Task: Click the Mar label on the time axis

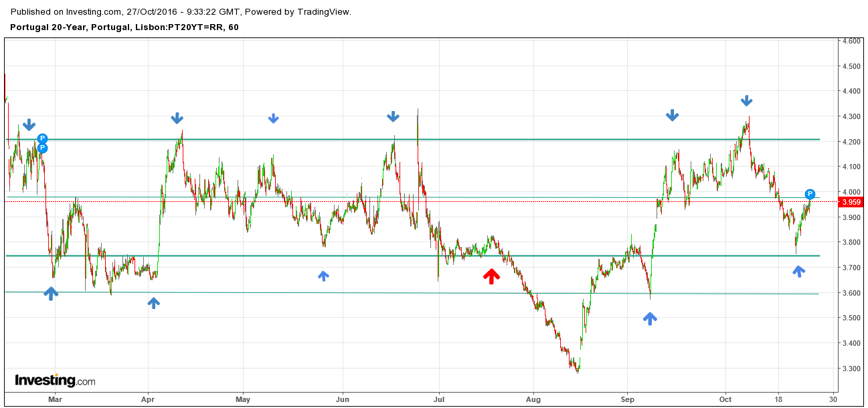Action: (55, 399)
